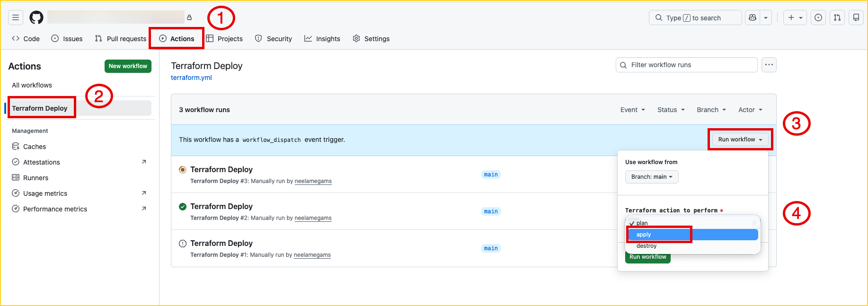This screenshot has height=306, width=868.
Task: Open the Run workflow dropdown button
Action: point(740,140)
